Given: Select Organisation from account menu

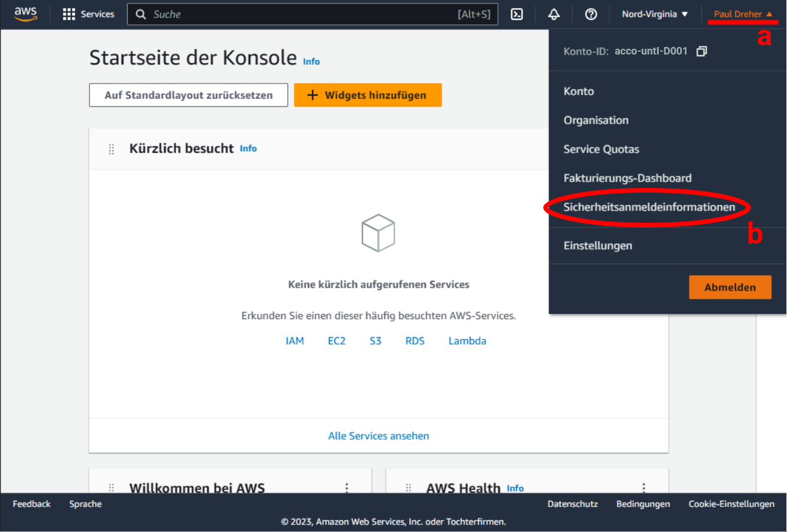Looking at the screenshot, I should pyautogui.click(x=596, y=120).
